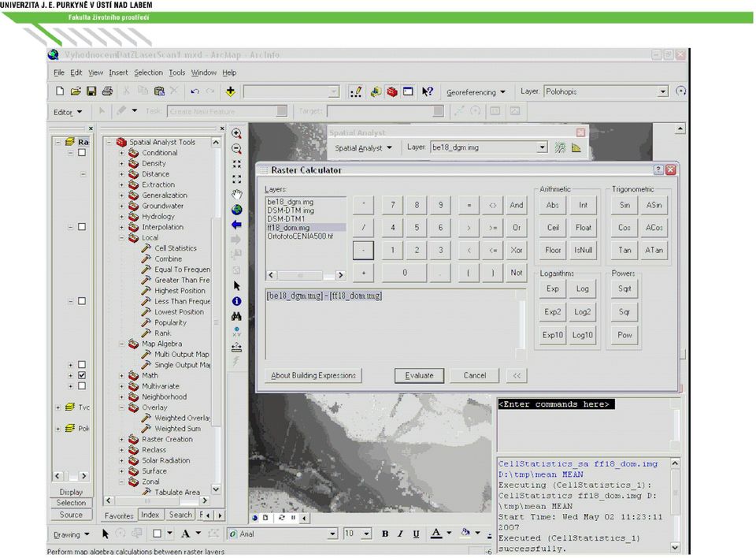
Task: Open the Editor Toolbar pencil icon
Action: [356, 91]
